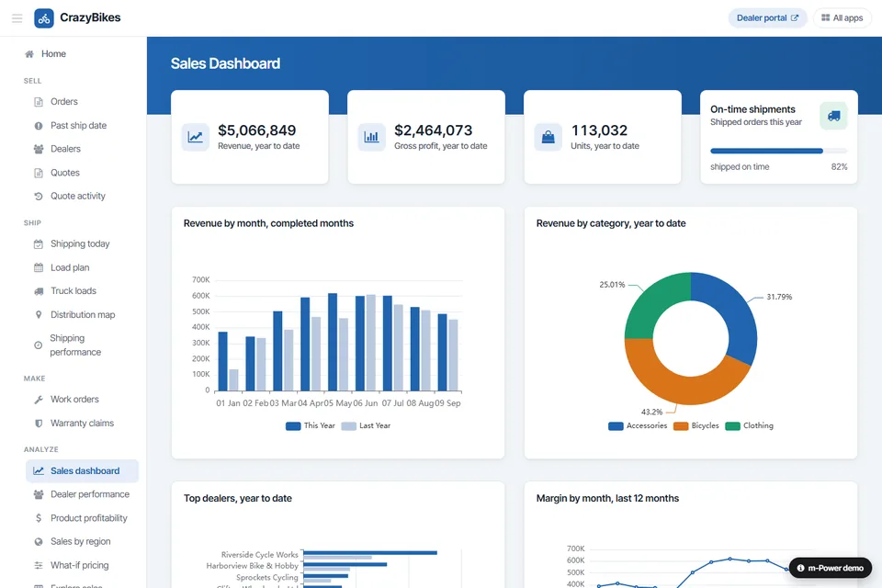Toggle Bicycles legend swatch
Viewport: 882px width, 588px height.
(681, 426)
